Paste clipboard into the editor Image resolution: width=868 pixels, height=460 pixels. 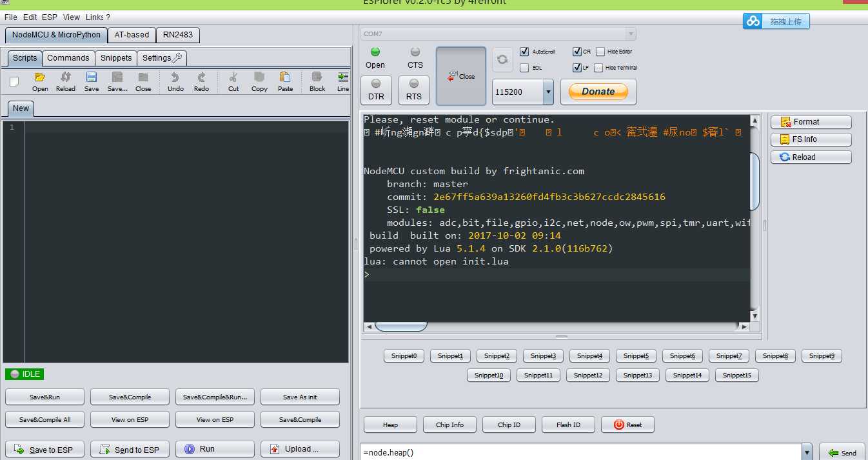(285, 82)
